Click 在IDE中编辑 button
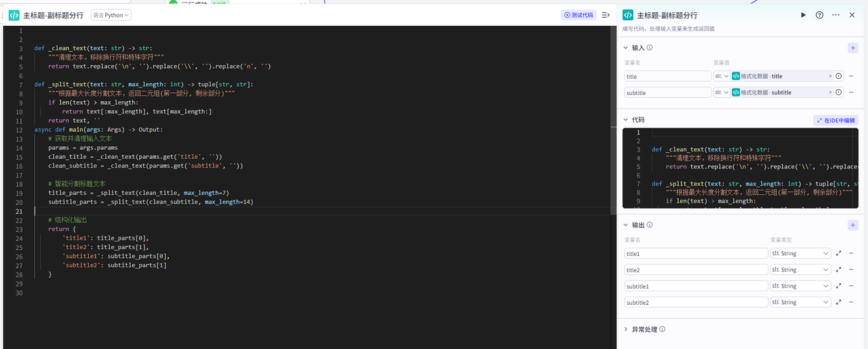The image size is (868, 349). pyautogui.click(x=835, y=120)
